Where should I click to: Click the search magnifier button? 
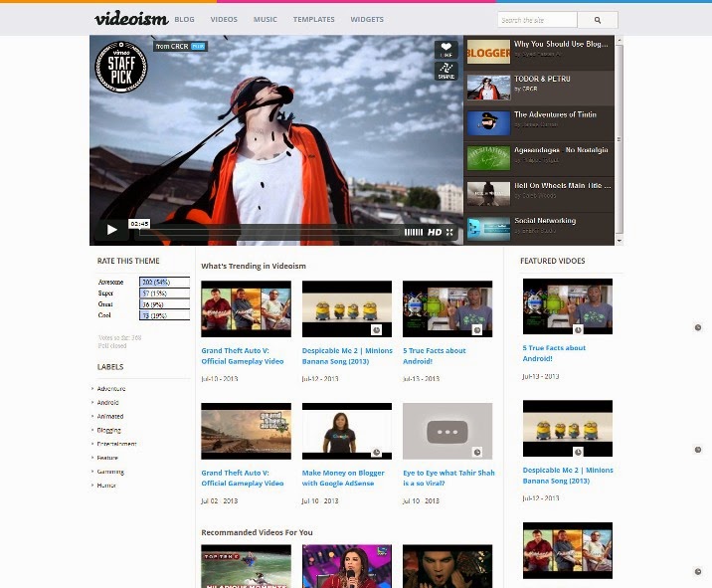point(598,20)
